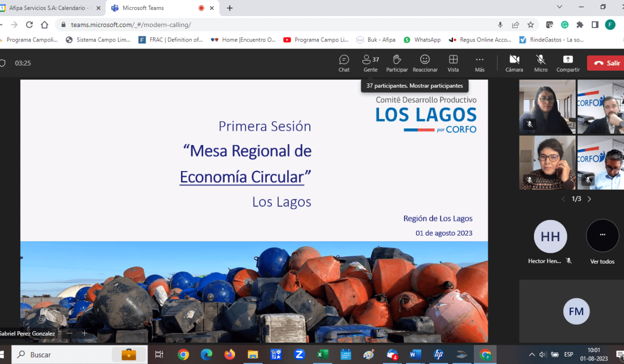The width and height of the screenshot is (624, 364).
Task: Select Hector Hen participant avatar
Action: click(x=550, y=237)
